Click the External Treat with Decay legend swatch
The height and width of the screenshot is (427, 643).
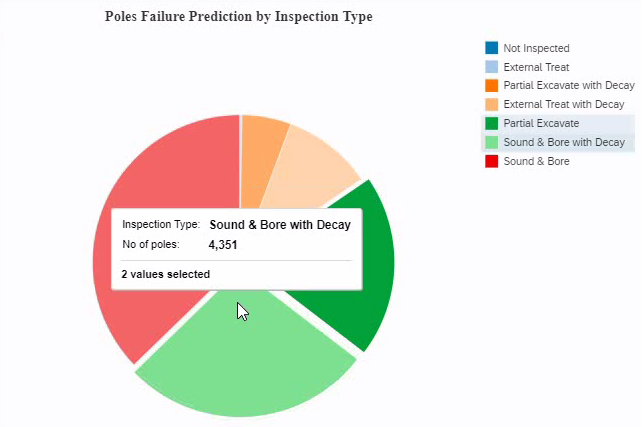pyautogui.click(x=491, y=105)
